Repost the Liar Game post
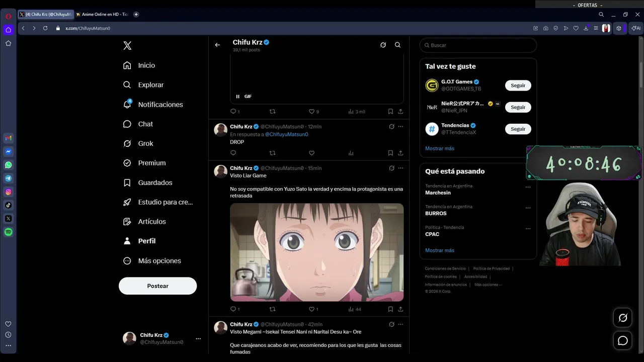This screenshot has height=362, width=644. (272, 309)
